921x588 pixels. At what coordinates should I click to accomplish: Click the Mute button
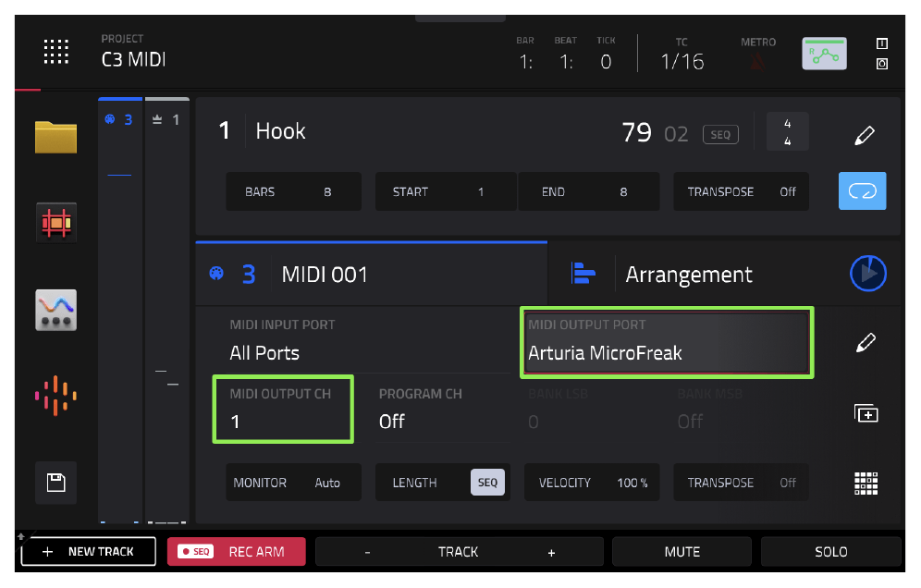682,552
